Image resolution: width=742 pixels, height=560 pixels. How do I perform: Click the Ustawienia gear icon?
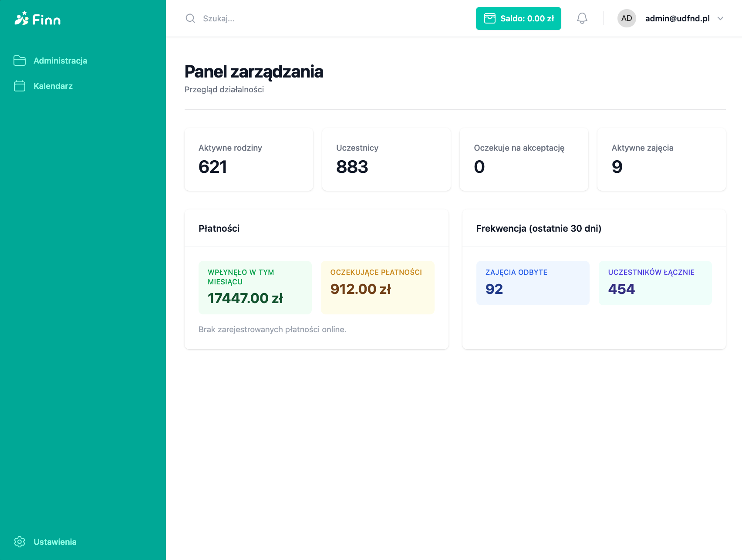[x=20, y=542]
